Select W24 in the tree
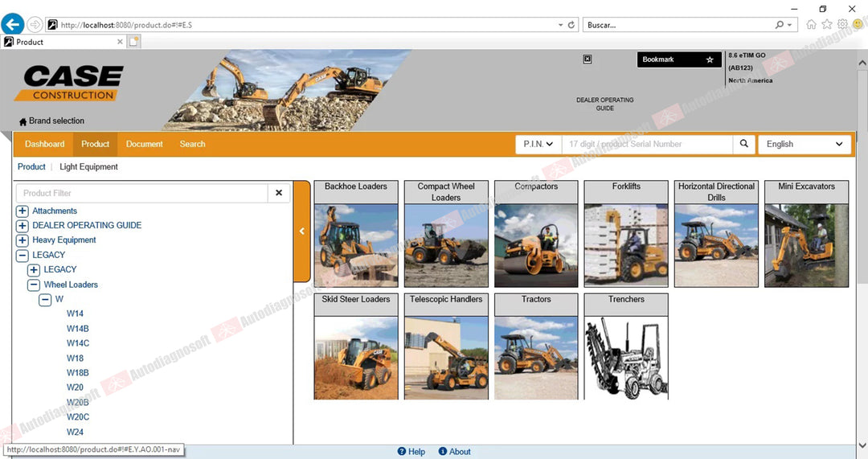Viewport: 868px width, 459px height. tap(75, 432)
